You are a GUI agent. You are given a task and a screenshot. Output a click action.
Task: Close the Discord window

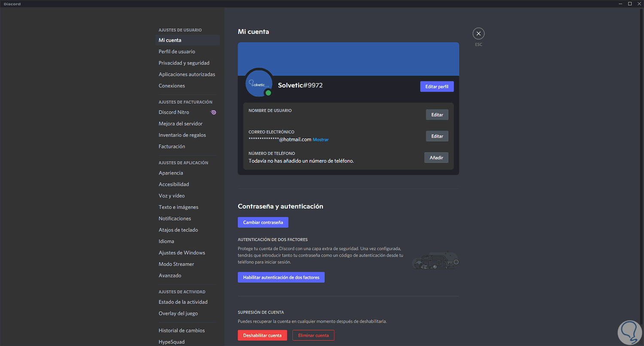[639, 4]
